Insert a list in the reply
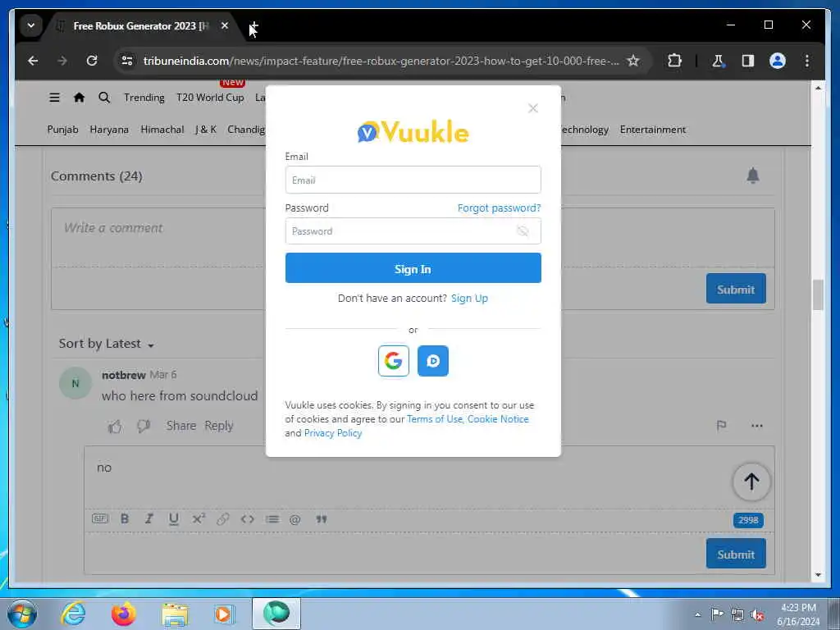The width and height of the screenshot is (840, 630). (272, 518)
